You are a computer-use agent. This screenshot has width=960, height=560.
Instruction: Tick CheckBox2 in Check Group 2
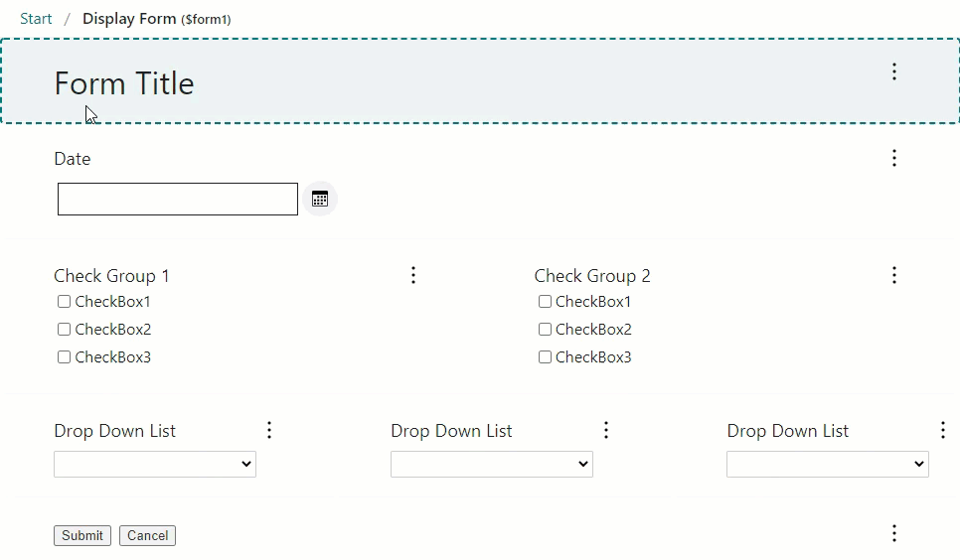pyautogui.click(x=545, y=330)
